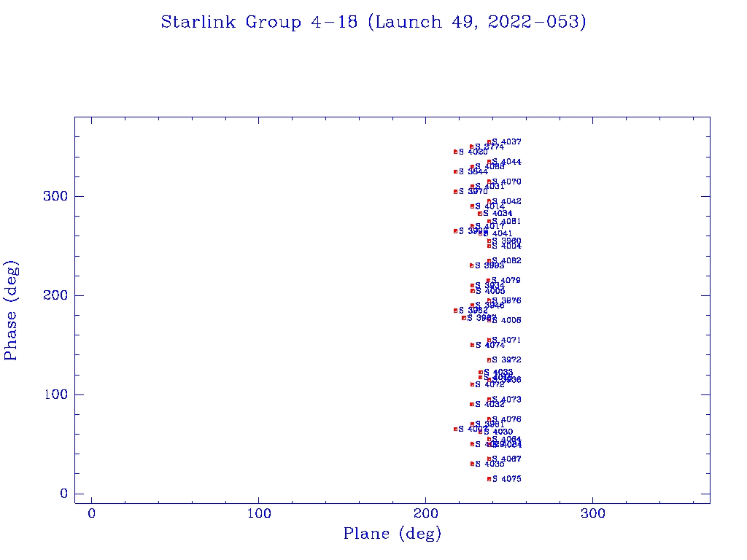Screen dimensions: 747x560
Task: Click the Plane (deg) axis label
Action: (x=392, y=534)
